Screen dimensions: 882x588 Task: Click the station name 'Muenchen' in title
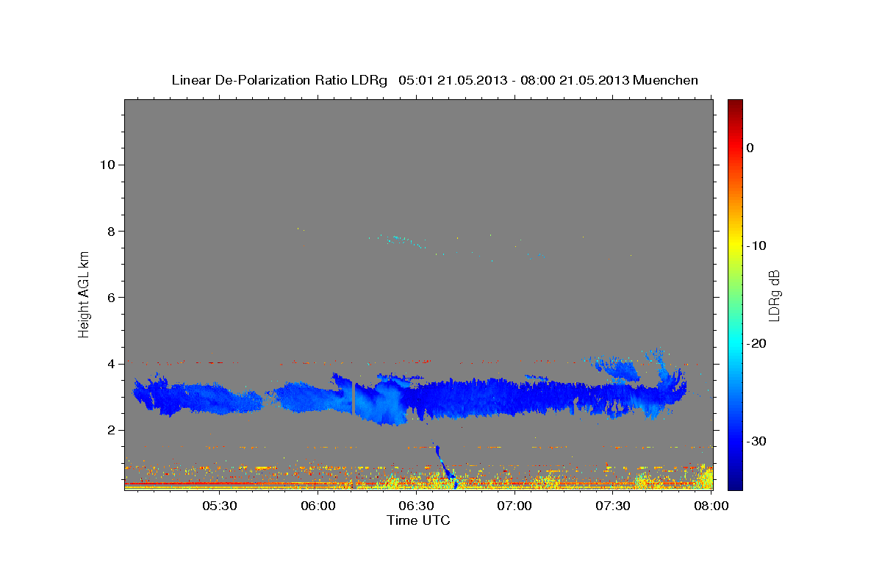coord(665,80)
